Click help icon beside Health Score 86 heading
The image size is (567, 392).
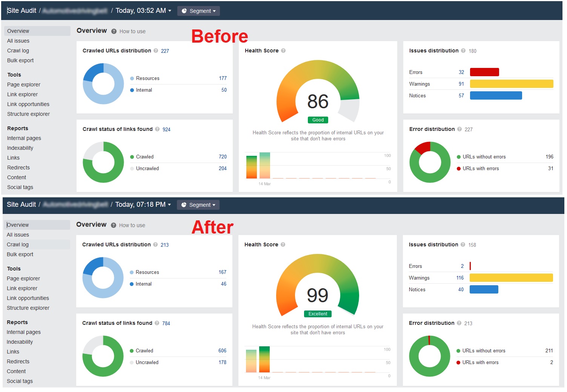pyautogui.click(x=283, y=51)
